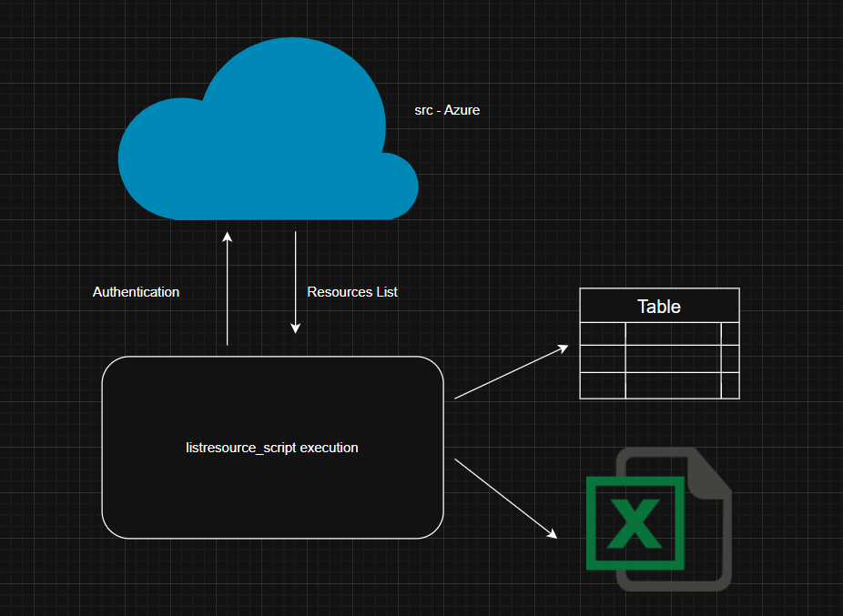Click the 'Authentication' label

pyautogui.click(x=136, y=292)
